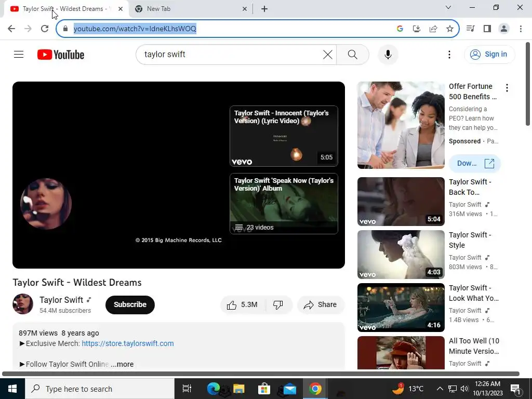Open Taylor Swift channel avatar below video
The image size is (532, 399).
(x=23, y=304)
